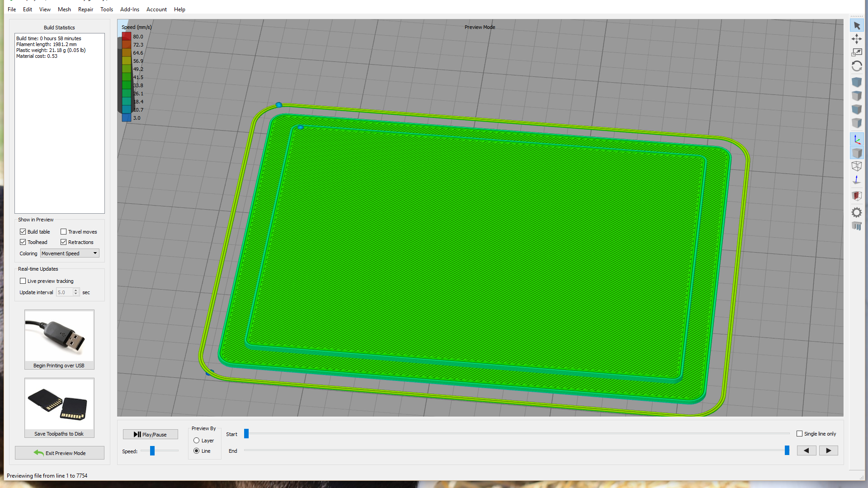Toggle the coordinate axes display
This screenshot has width=868, height=488.
[857, 139]
